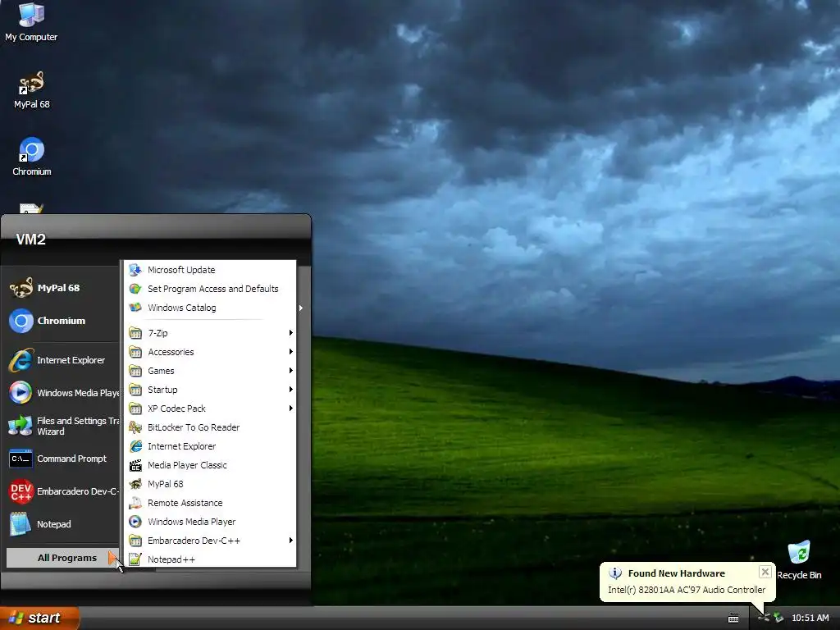This screenshot has height=630, width=840.
Task: Expand the 7-Zip program folder
Action: tap(210, 333)
